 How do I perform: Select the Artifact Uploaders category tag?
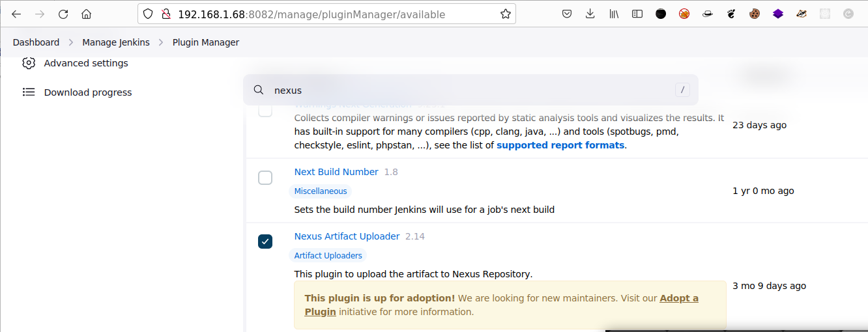328,256
